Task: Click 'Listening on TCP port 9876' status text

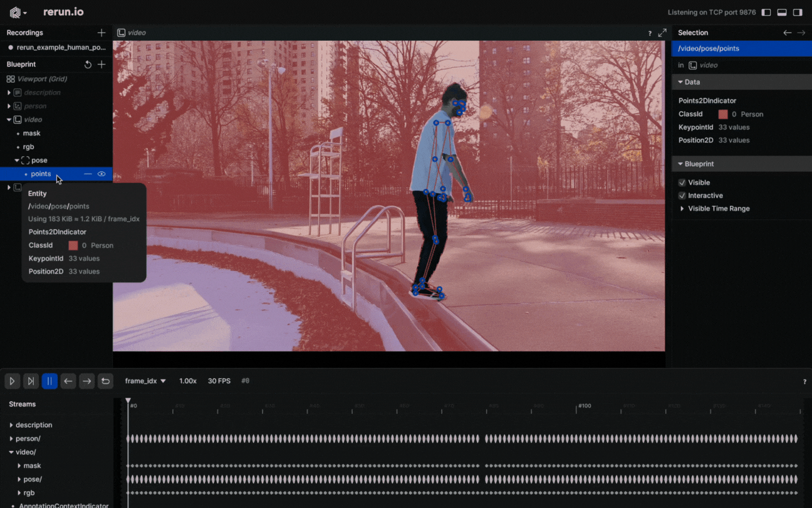Action: pos(711,13)
